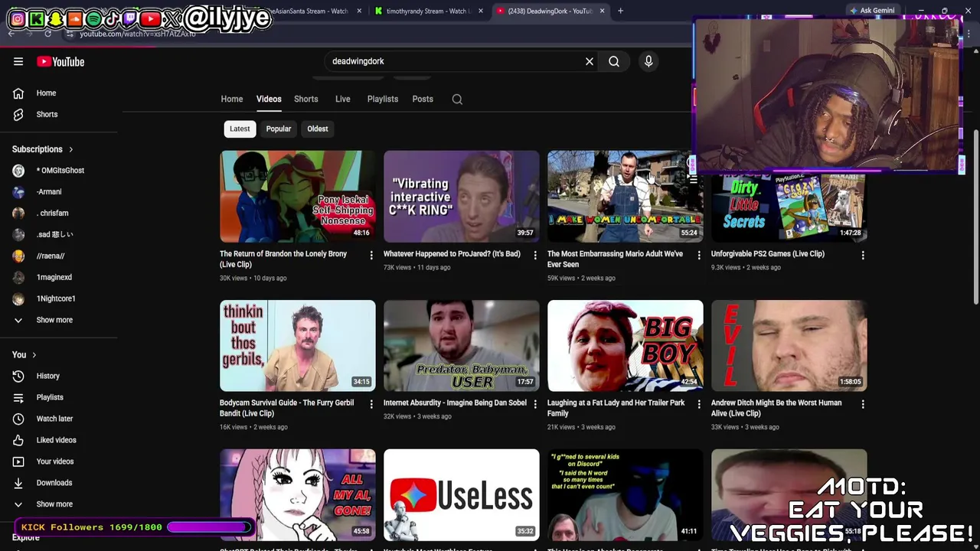
Task: Open the YouTube hamburger guide menu
Action: click(18, 61)
